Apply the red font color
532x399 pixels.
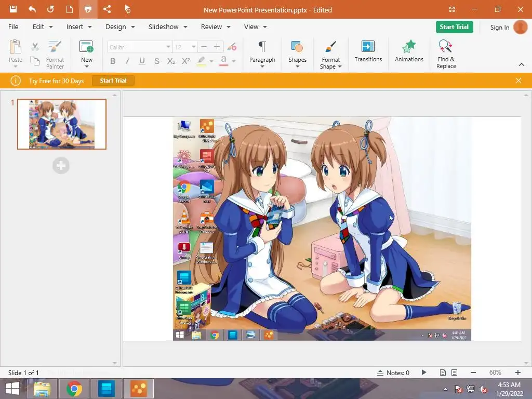coord(223,61)
